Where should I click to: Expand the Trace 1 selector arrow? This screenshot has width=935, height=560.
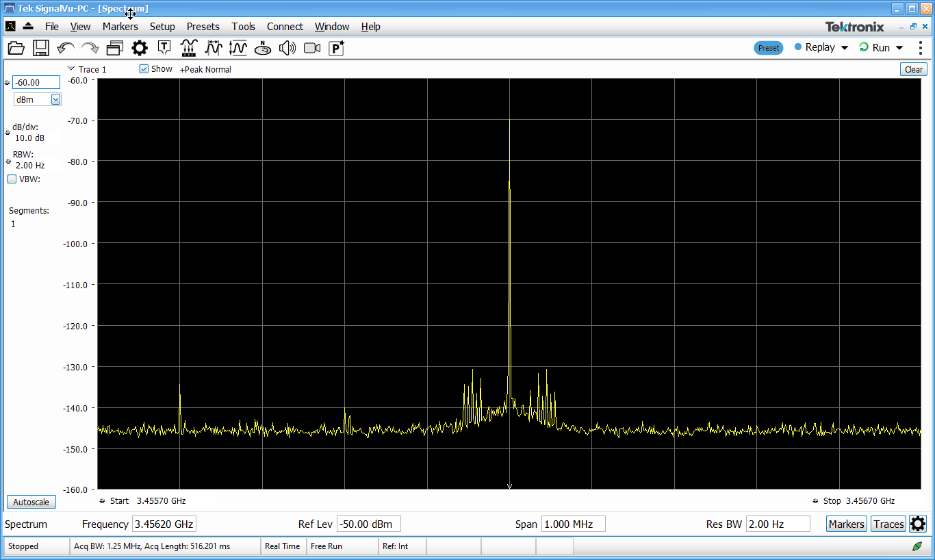(71, 68)
